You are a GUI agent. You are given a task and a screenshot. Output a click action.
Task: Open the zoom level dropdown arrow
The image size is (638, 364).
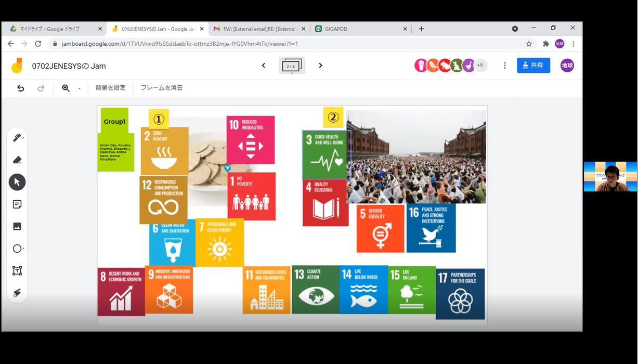point(80,88)
